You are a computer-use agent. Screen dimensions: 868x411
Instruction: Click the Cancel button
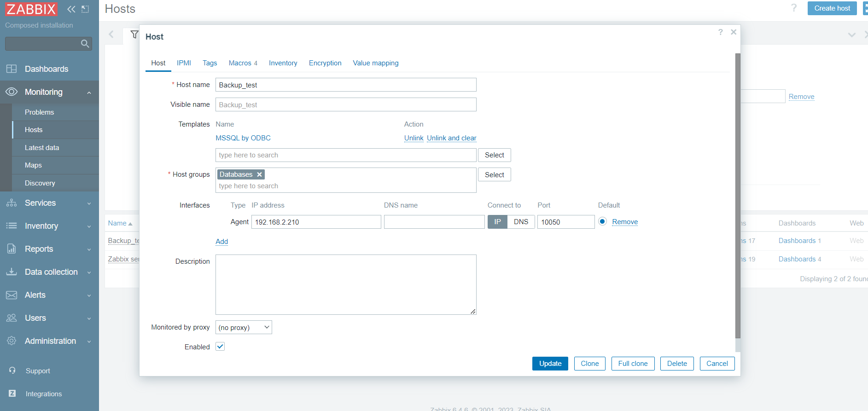point(717,364)
